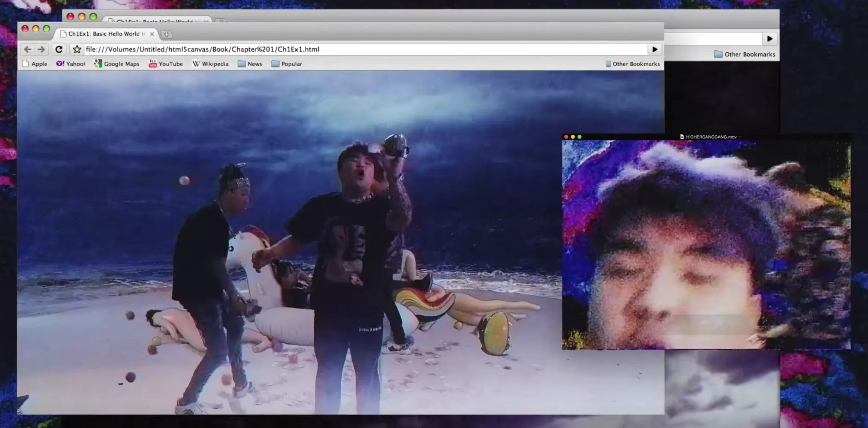Reload the Ch1Ex1 page
The width and height of the screenshot is (868, 428).
(x=59, y=49)
